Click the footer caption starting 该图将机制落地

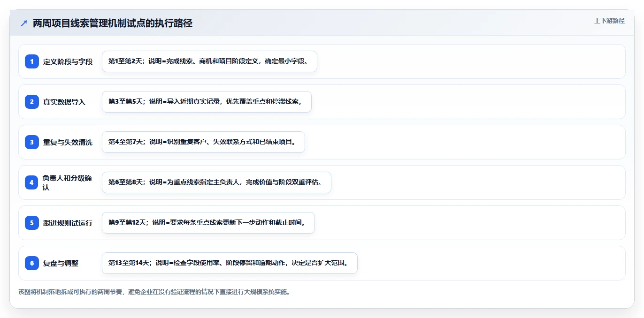(154, 292)
